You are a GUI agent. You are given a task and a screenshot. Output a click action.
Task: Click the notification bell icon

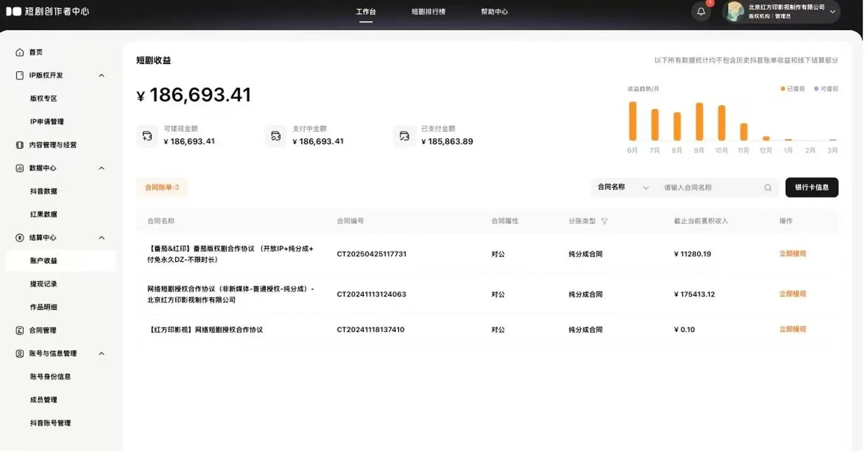(701, 12)
